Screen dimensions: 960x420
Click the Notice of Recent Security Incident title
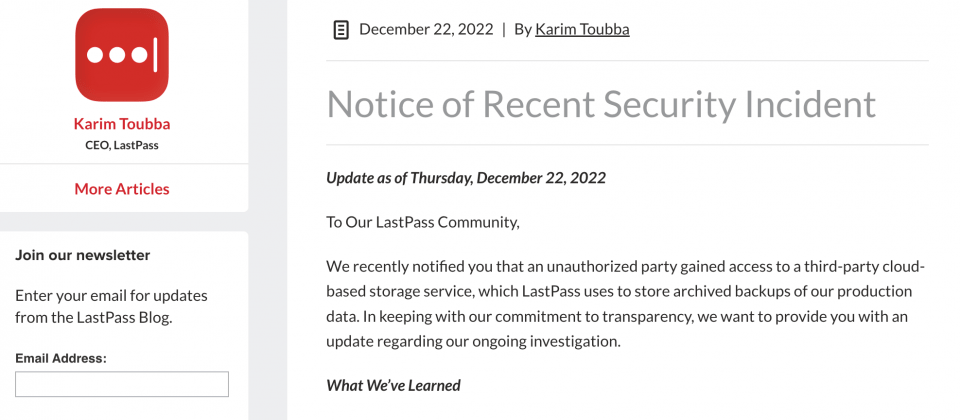pos(601,103)
